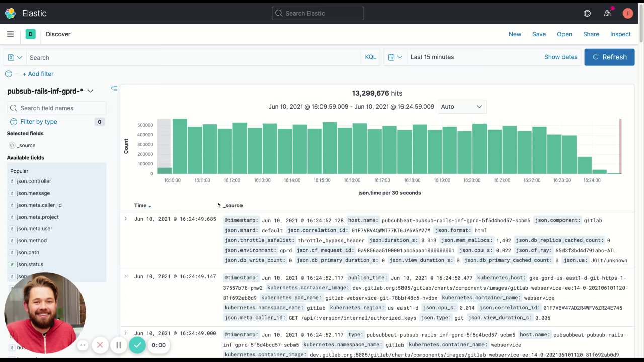Screen dimensions: 644x362
Task: Open the pubsub-rails-inf-gprd-* index pattern dropdown
Action: point(50,91)
